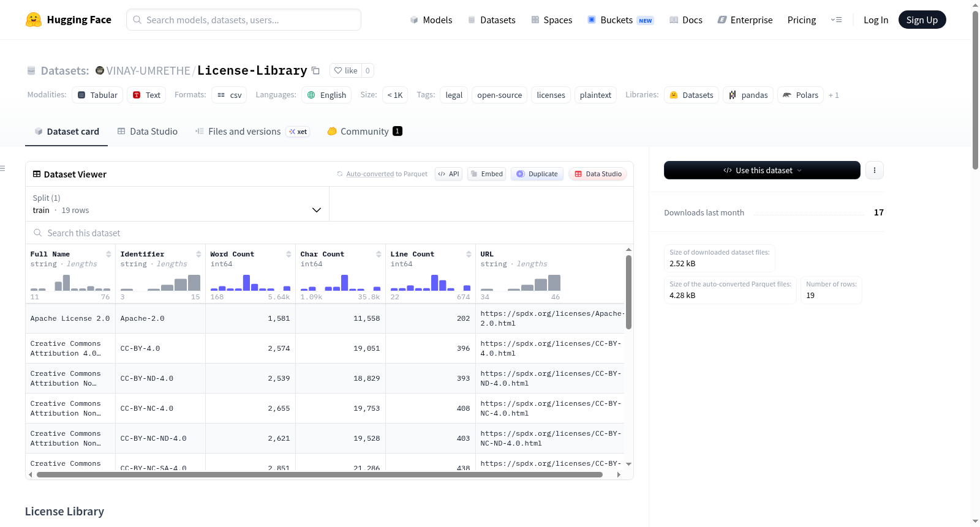
Task: Click the Datasets: breadcrumb label
Action: click(x=65, y=70)
